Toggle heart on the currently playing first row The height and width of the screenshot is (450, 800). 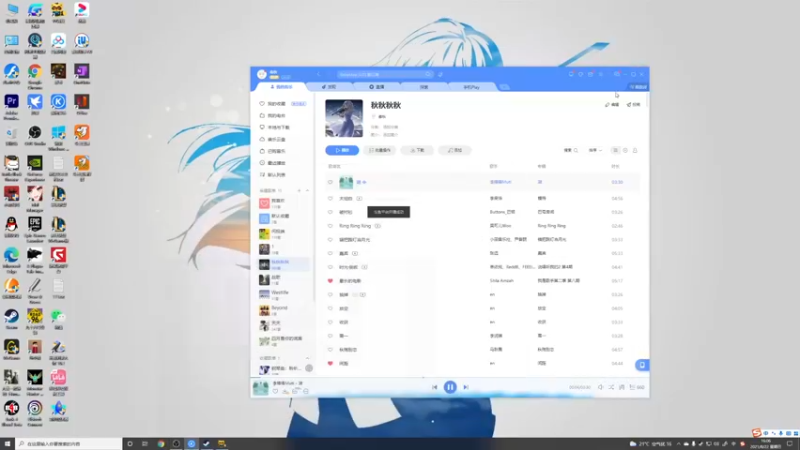[x=330, y=182]
